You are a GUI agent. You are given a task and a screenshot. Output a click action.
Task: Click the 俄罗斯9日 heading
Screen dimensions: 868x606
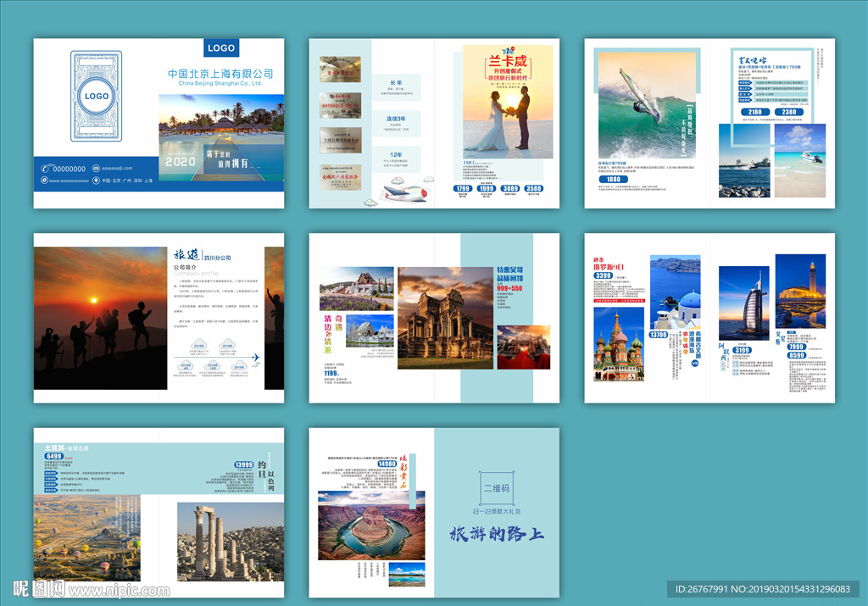(x=609, y=267)
